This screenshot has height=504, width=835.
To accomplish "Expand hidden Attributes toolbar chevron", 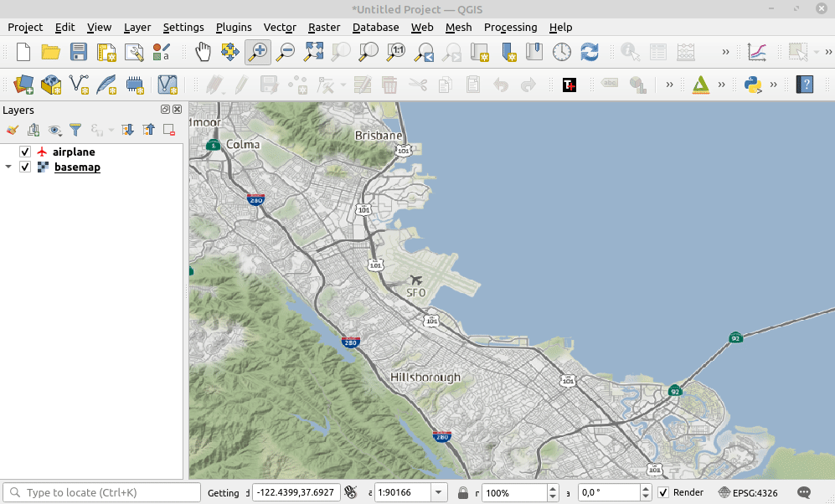I will (x=725, y=52).
